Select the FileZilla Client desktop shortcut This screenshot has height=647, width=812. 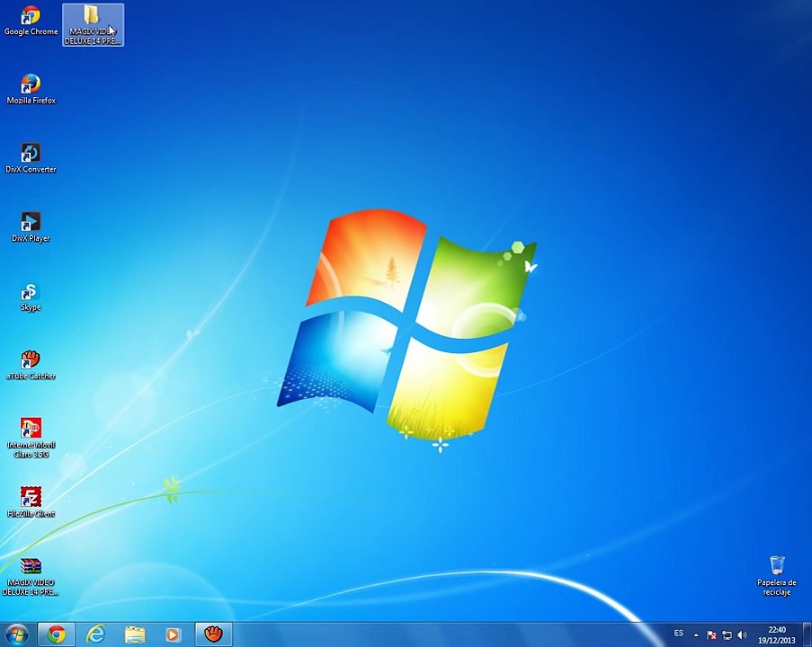point(31,502)
